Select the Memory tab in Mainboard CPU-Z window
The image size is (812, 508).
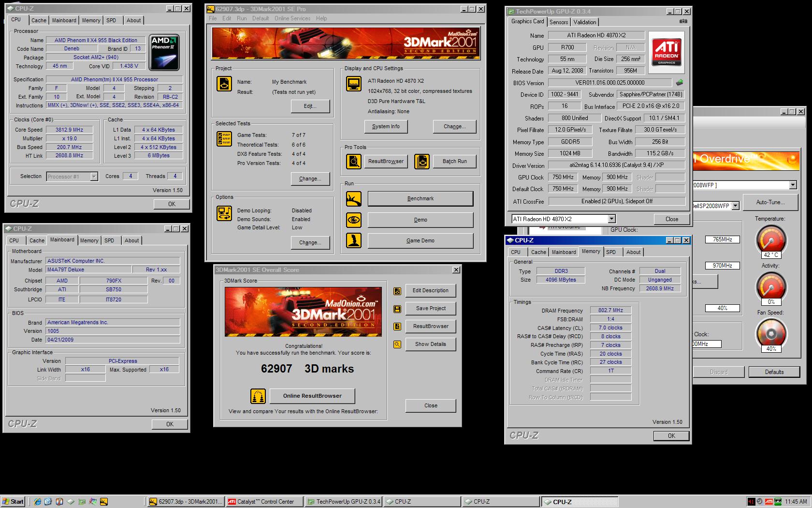89,240
